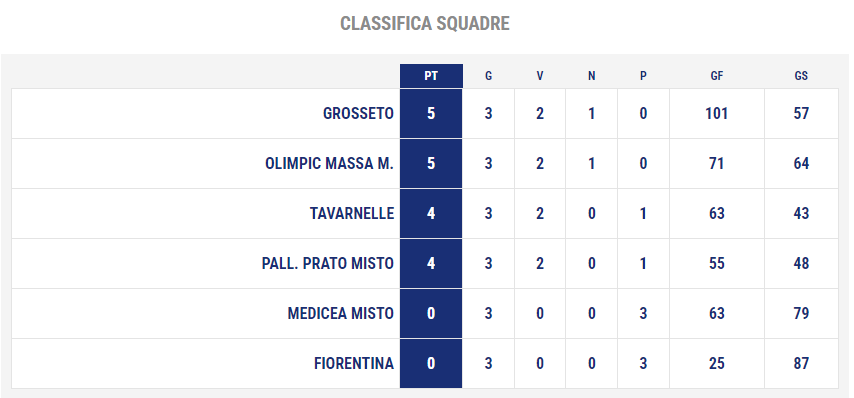Image resolution: width=854 pixels, height=398 pixels.
Task: Click Medicea Misto's GS value 79
Action: tap(801, 314)
